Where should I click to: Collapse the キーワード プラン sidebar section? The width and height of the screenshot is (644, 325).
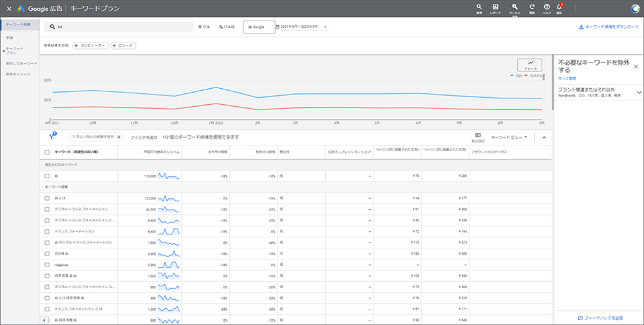point(4,51)
